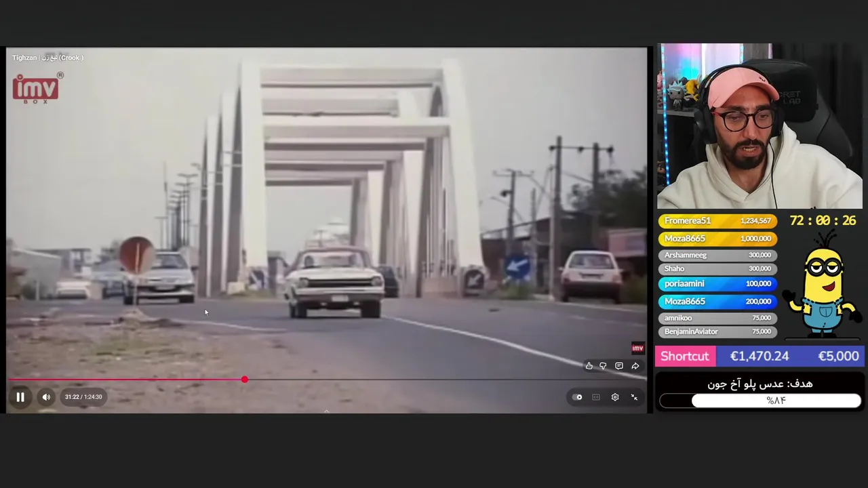This screenshot has width=868, height=488.
Task: Click the 31:22 / 1:24:30 time display
Action: click(83, 397)
